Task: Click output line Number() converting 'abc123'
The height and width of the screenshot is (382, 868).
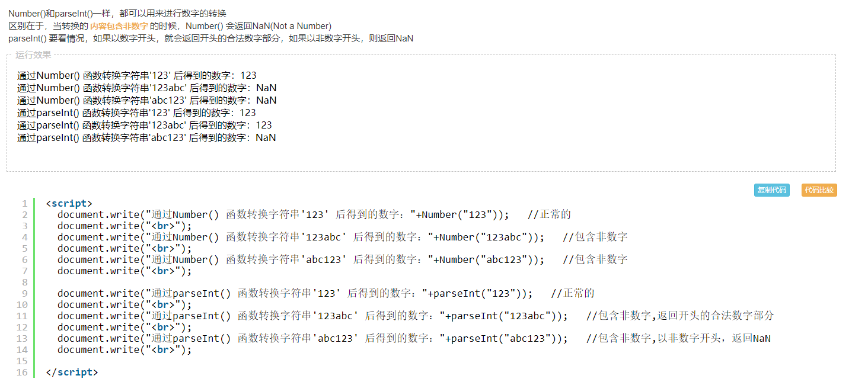Action: coord(147,100)
